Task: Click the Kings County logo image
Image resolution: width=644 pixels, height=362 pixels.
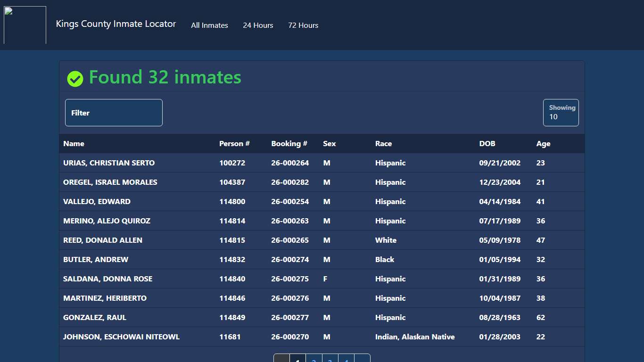Action: coord(25,25)
